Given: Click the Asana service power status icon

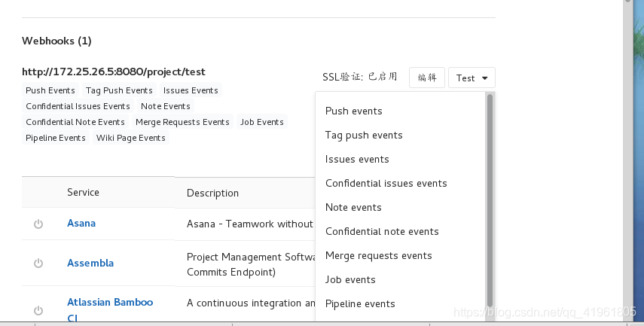Looking at the screenshot, I should click(38, 224).
